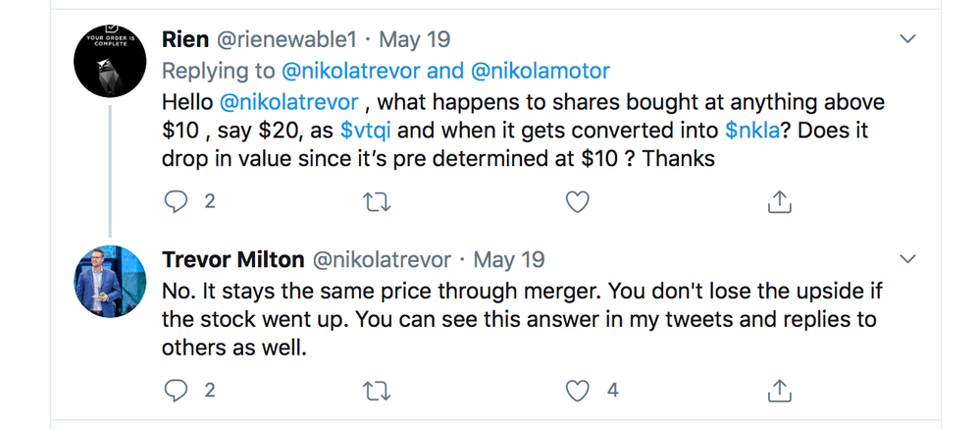980x429 pixels.
Task: Open the Trevor Milton display name profile
Action: (232, 260)
